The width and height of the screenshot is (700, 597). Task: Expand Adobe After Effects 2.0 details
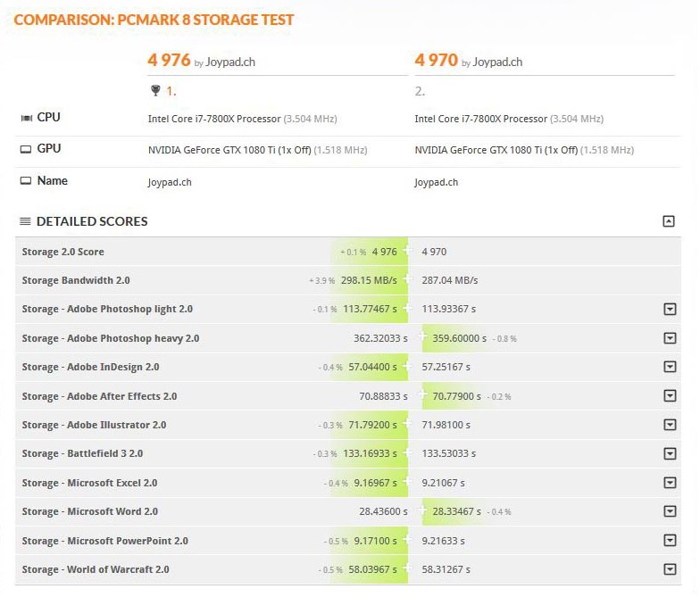(x=670, y=396)
